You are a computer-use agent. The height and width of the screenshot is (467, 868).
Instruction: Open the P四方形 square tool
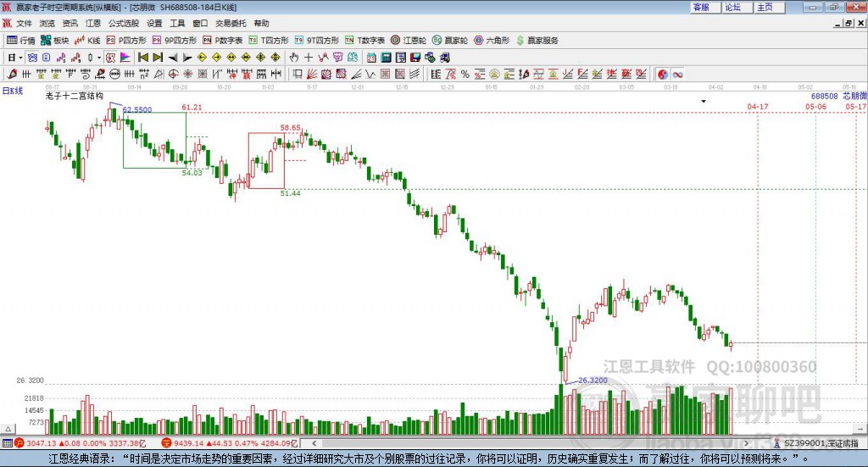(x=126, y=41)
